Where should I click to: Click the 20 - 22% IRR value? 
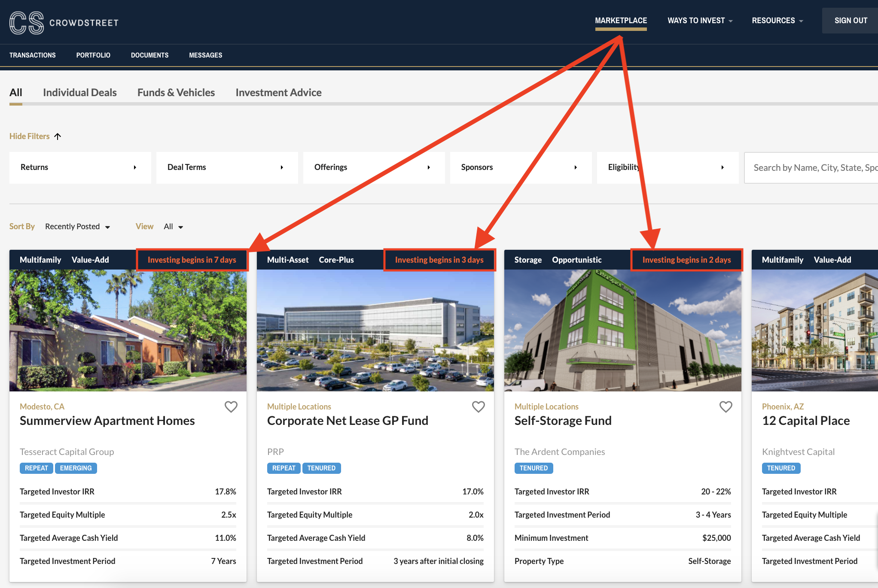coord(716,491)
